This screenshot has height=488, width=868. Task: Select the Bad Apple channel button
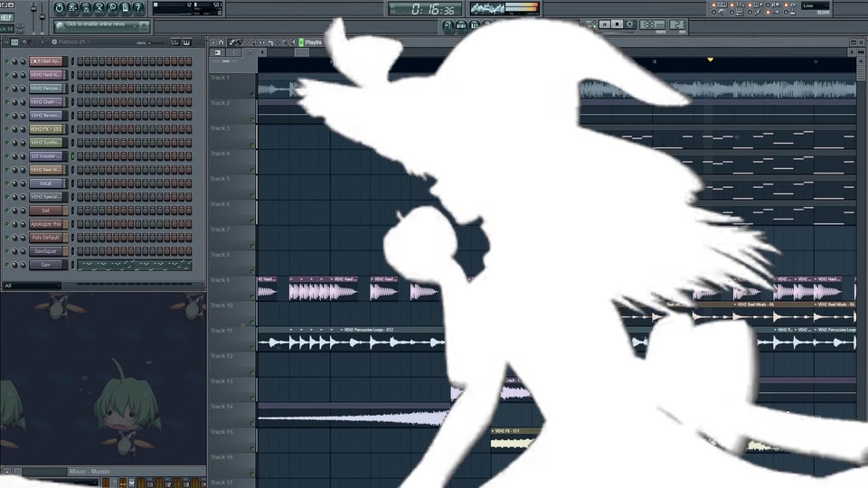46,61
